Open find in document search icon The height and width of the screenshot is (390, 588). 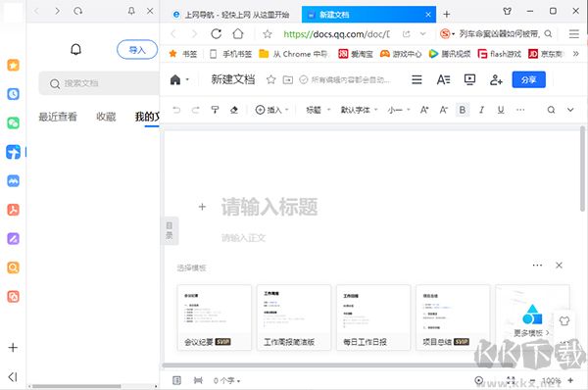(551, 110)
